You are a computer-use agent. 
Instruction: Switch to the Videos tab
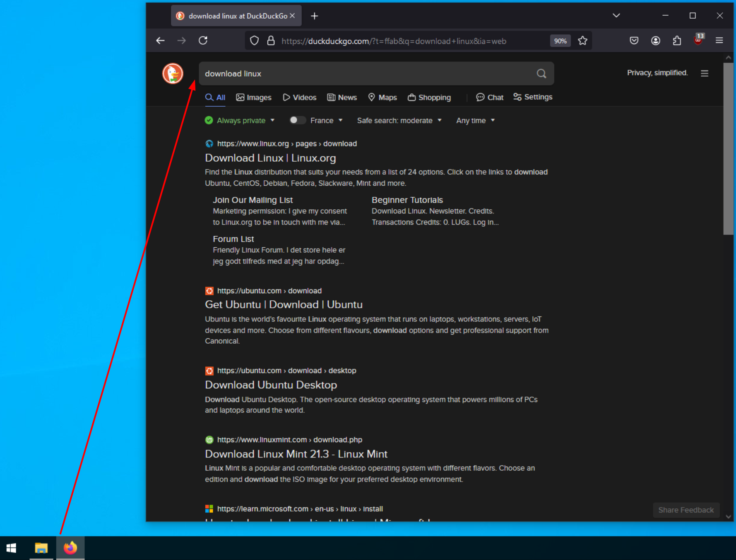pos(300,98)
